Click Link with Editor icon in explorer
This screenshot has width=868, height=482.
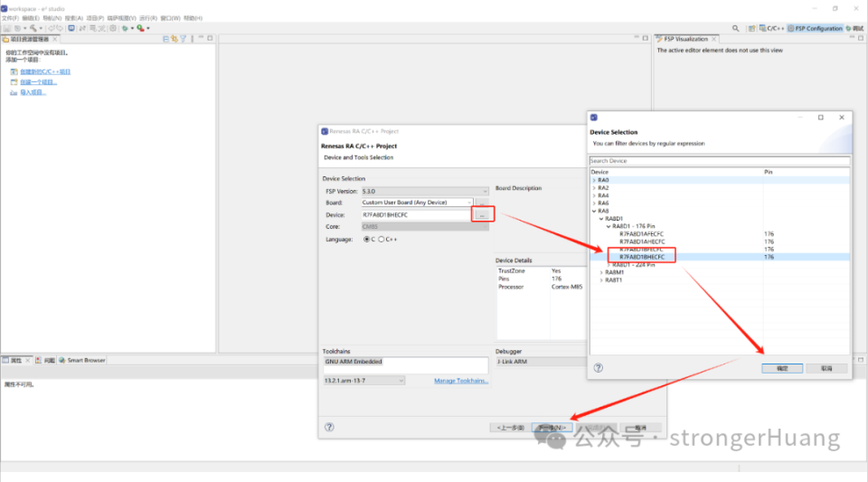(175, 39)
